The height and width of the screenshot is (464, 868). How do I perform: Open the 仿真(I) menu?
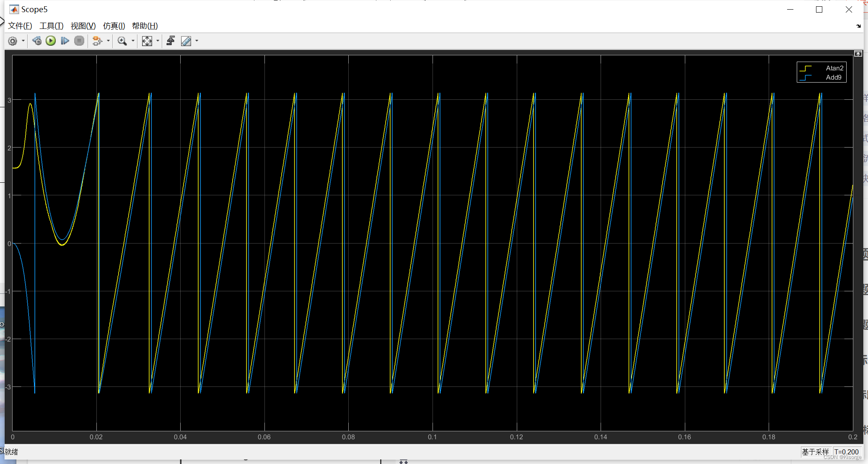coord(114,26)
